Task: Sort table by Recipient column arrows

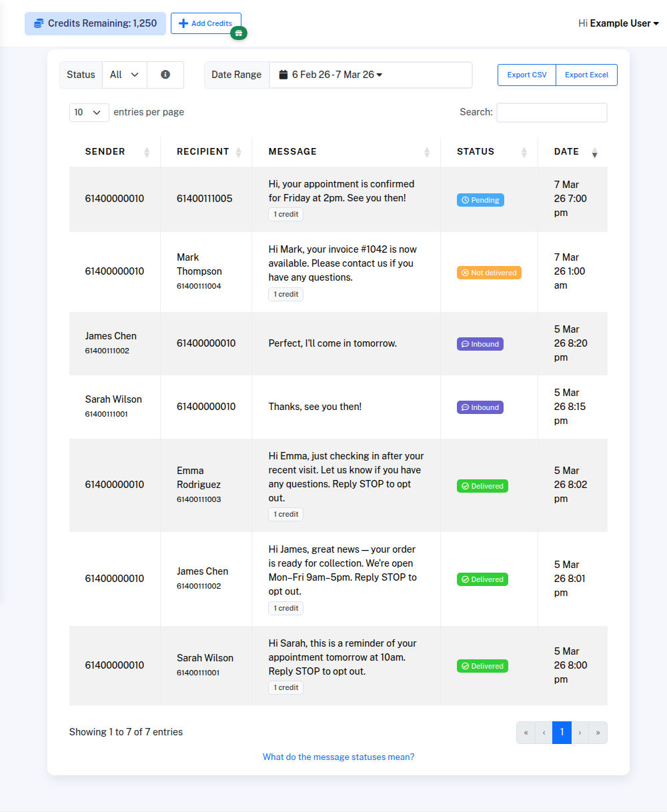Action: pos(238,152)
